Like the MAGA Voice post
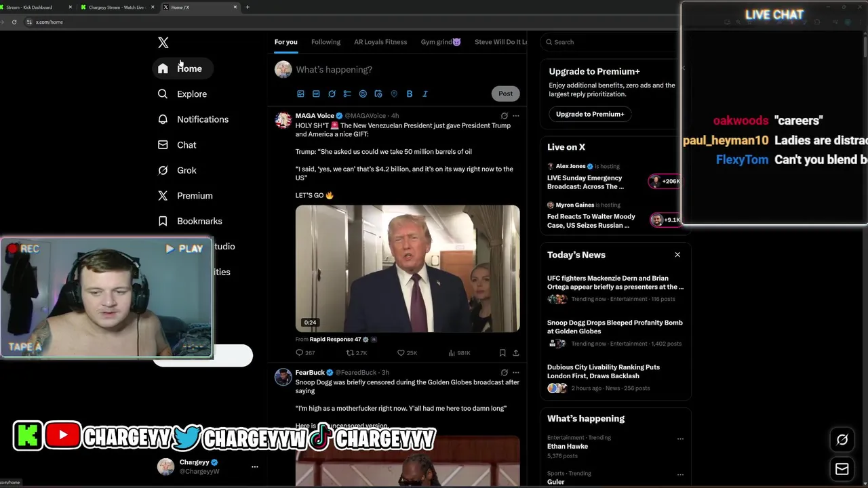The width and height of the screenshot is (868, 488). click(x=407, y=352)
